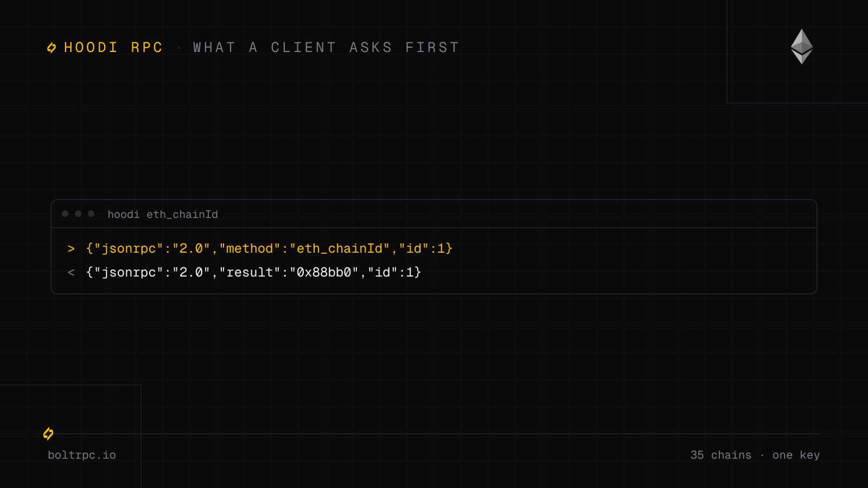Click the 'WHAT A CLIENT ASKS FIRST' subtitle
The height and width of the screenshot is (488, 868).
(326, 48)
